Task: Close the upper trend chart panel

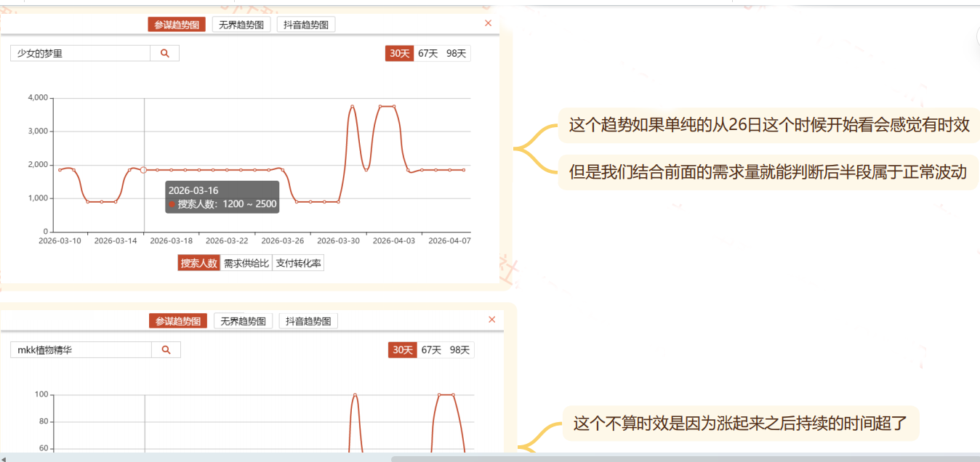Action: click(x=488, y=23)
